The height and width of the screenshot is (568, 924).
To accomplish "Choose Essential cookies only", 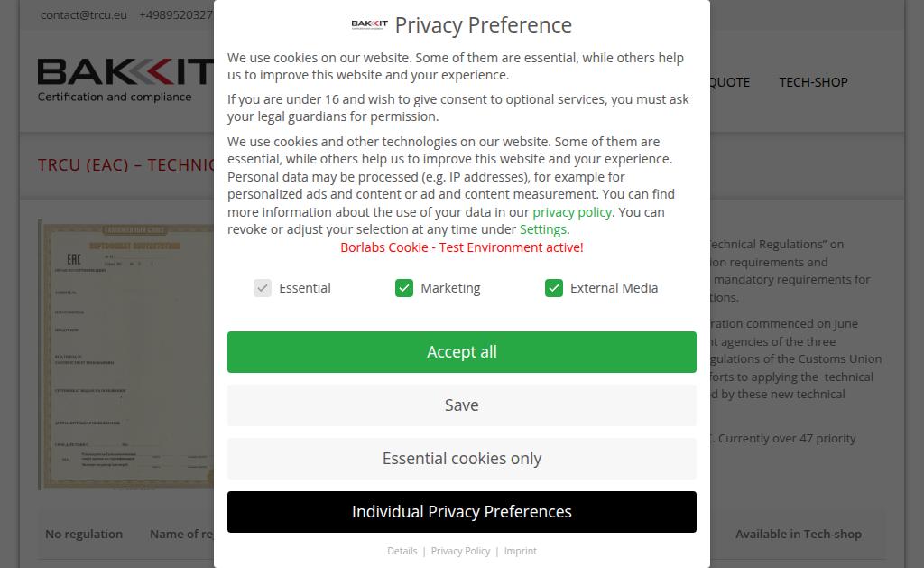I will 461,459.
